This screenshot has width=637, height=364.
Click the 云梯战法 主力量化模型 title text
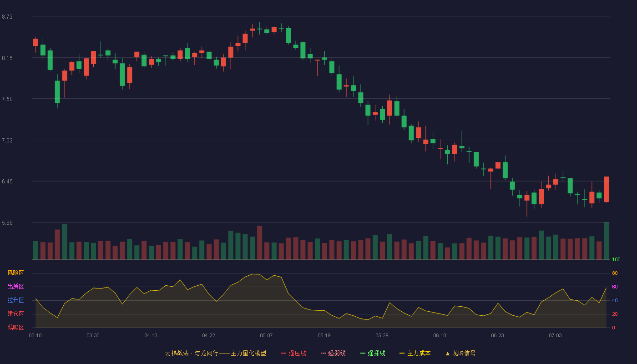click(x=215, y=353)
